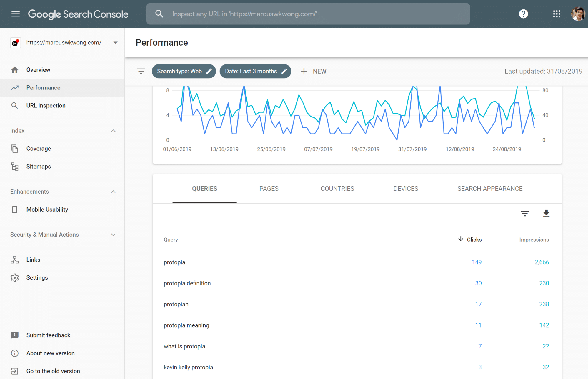Open the property selector for marcuswkwong.com

tap(115, 42)
